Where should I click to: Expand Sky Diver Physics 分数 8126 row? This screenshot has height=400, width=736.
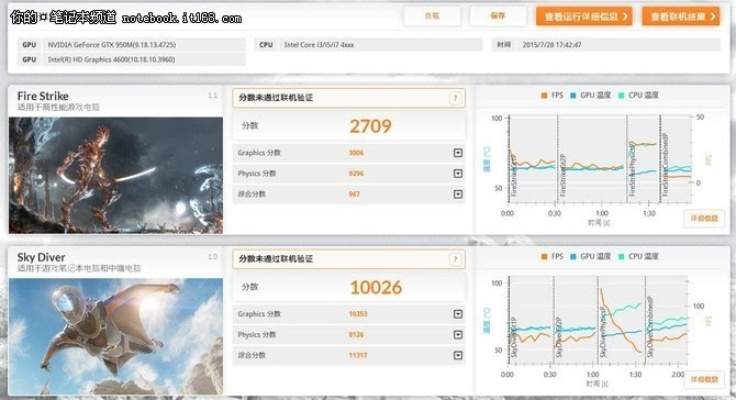(458, 335)
